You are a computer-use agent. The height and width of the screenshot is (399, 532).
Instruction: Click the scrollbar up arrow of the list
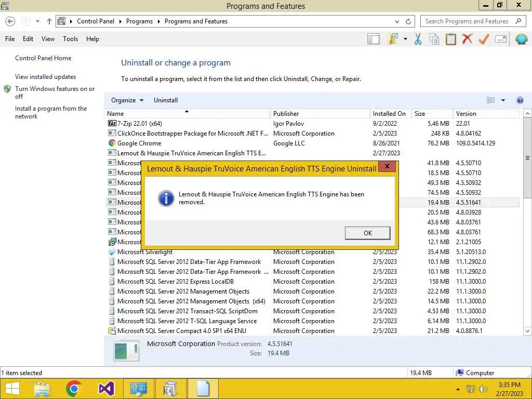pyautogui.click(x=528, y=114)
